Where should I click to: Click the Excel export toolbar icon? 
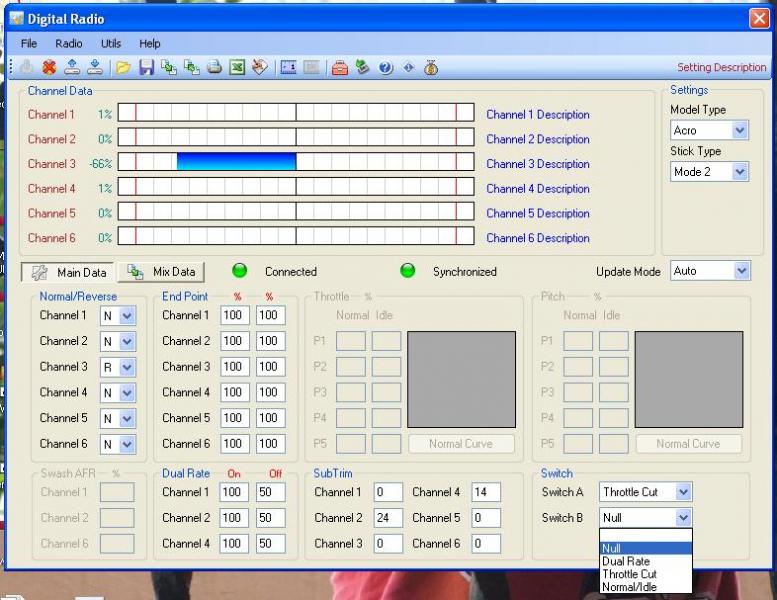point(237,68)
